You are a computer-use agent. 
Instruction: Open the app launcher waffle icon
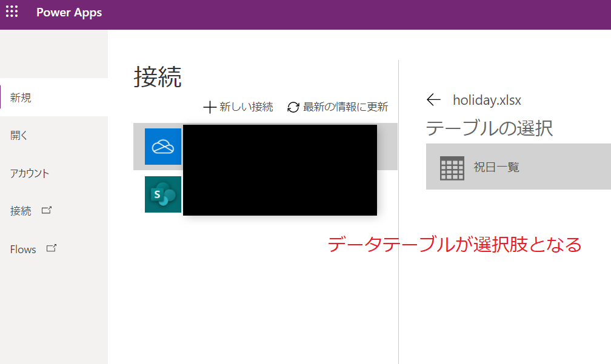tap(12, 12)
